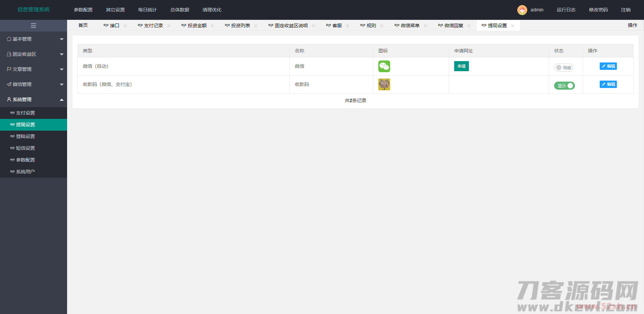
Task: Click 注销 to log out
Action: point(626,10)
